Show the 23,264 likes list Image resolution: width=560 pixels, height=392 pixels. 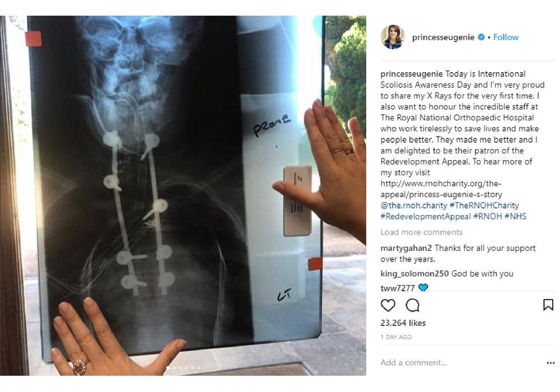click(403, 323)
